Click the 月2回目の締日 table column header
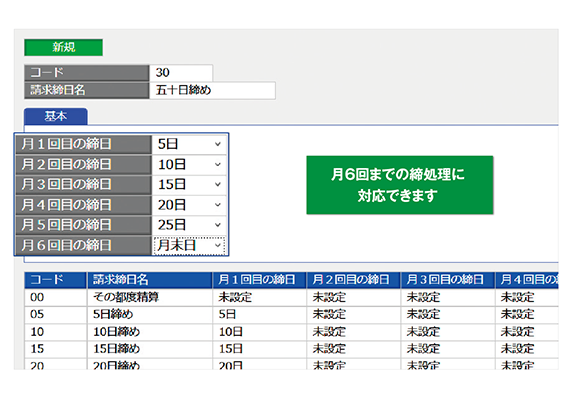 [x=354, y=280]
